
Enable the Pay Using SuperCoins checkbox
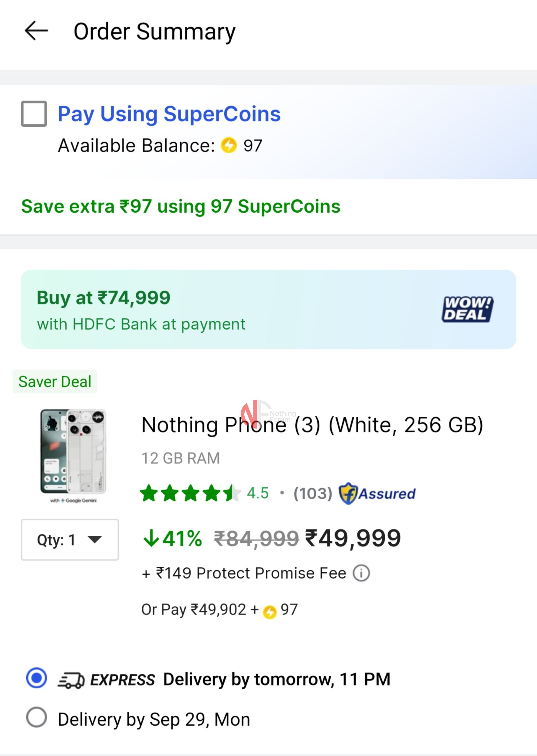(x=34, y=114)
